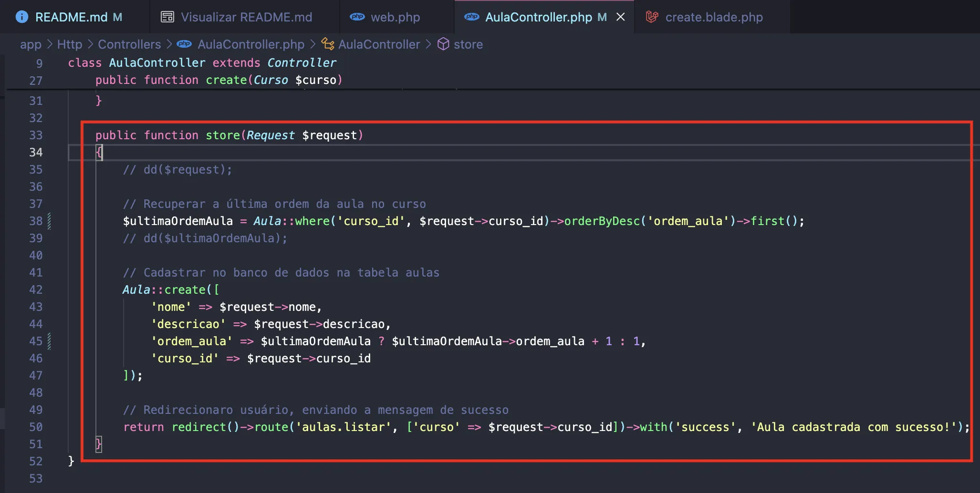Expand the app breadcrumb folder
The image size is (980, 493).
tap(31, 44)
